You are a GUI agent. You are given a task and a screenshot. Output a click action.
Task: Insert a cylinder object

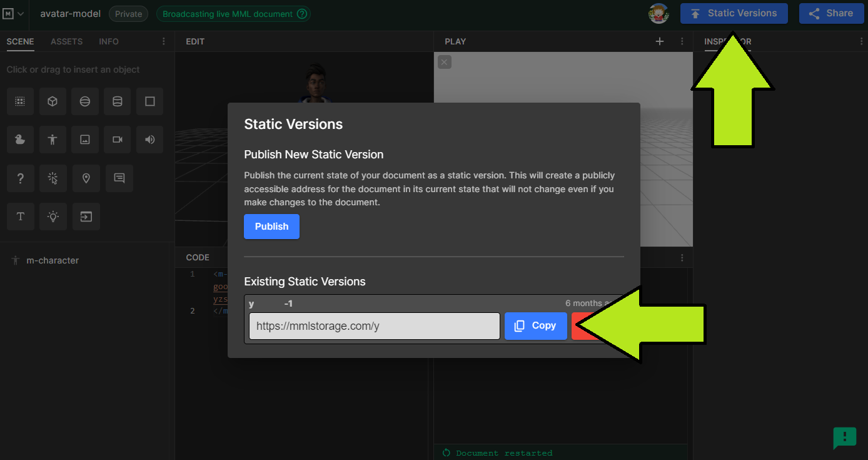click(x=118, y=101)
